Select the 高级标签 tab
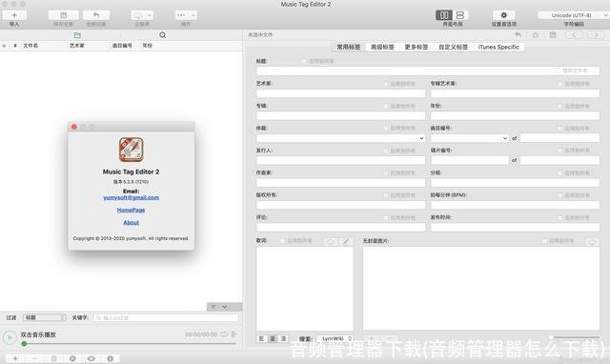 pyautogui.click(x=382, y=47)
